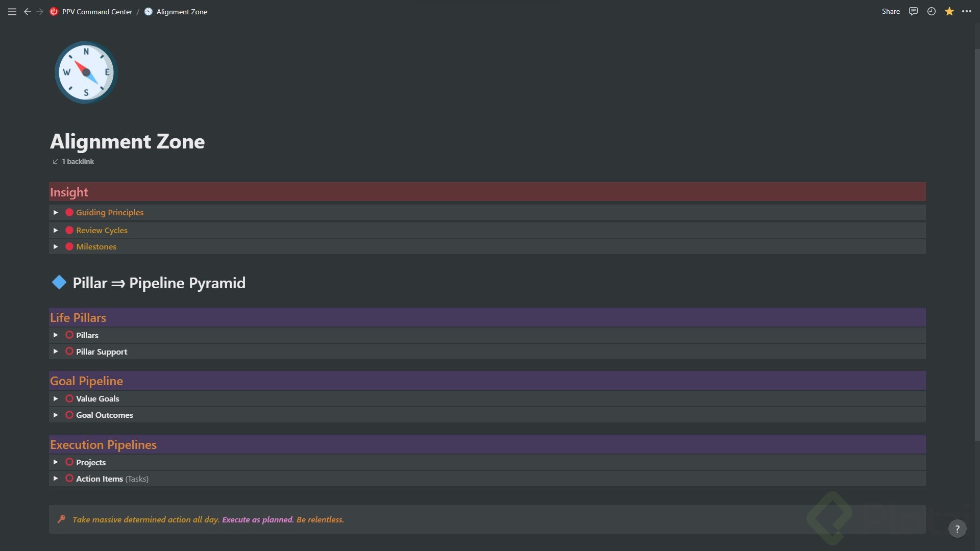
Task: Open the sidebar hamburger menu
Action: pos(12,11)
